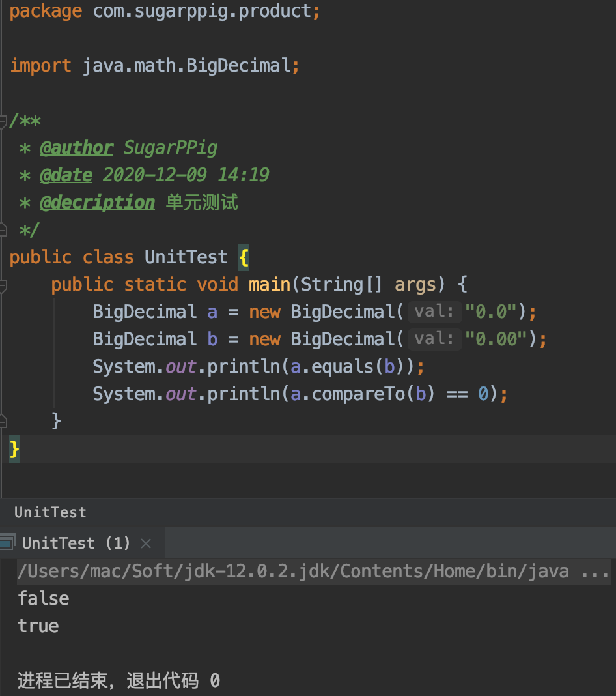This screenshot has width=616, height=696.
Task: Click the '进程已结束' exit code line
Action: [x=119, y=680]
